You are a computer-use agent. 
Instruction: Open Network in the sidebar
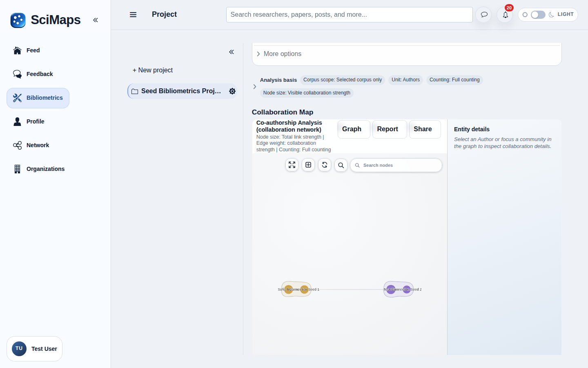[x=31, y=145]
